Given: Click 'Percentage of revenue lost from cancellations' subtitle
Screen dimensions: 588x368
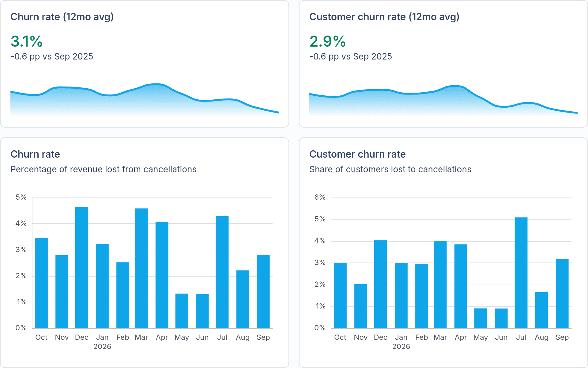Looking at the screenshot, I should pyautogui.click(x=104, y=169).
